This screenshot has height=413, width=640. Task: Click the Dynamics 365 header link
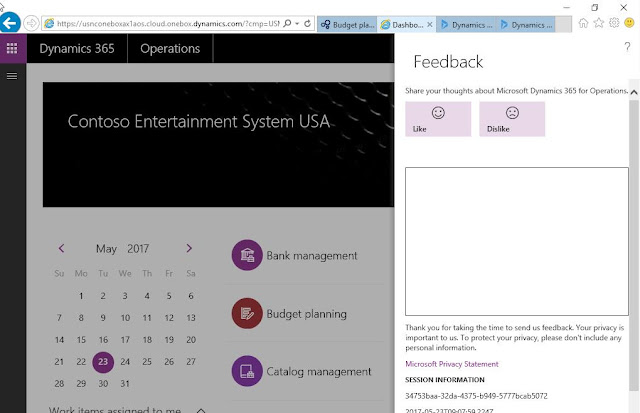pos(77,49)
